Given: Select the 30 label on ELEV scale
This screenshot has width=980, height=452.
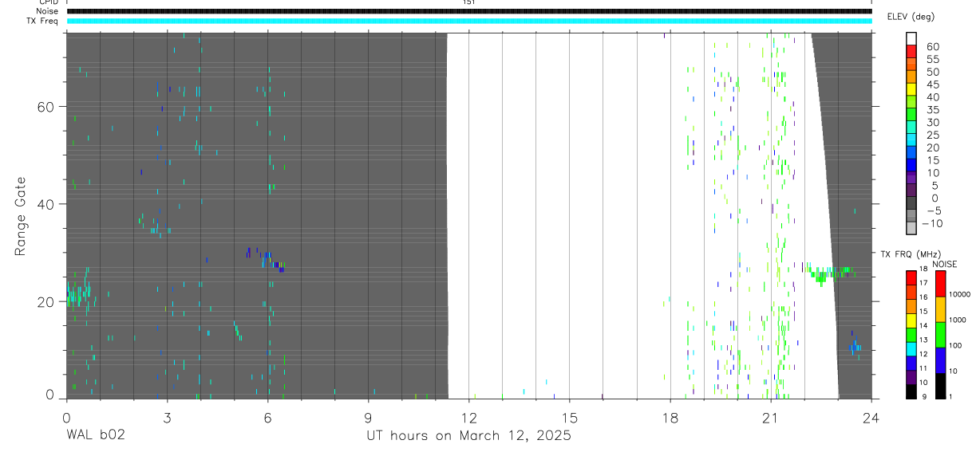Looking at the screenshot, I should tap(932, 122).
